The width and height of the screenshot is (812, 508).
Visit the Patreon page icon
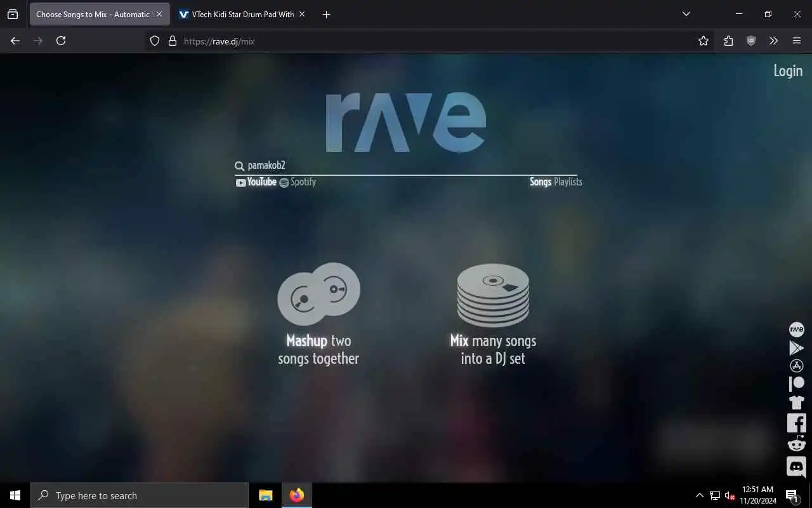[x=796, y=384]
